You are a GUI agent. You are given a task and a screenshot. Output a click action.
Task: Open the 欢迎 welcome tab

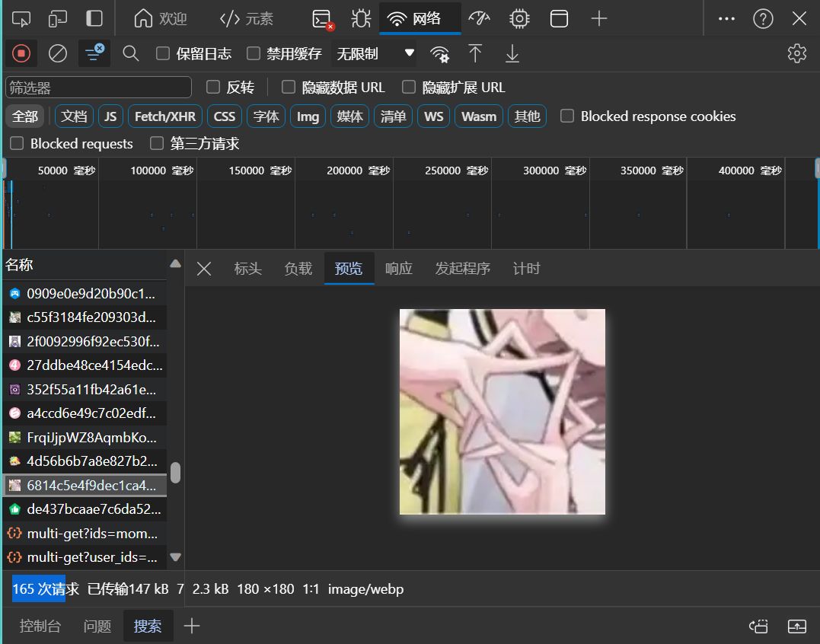[161, 19]
